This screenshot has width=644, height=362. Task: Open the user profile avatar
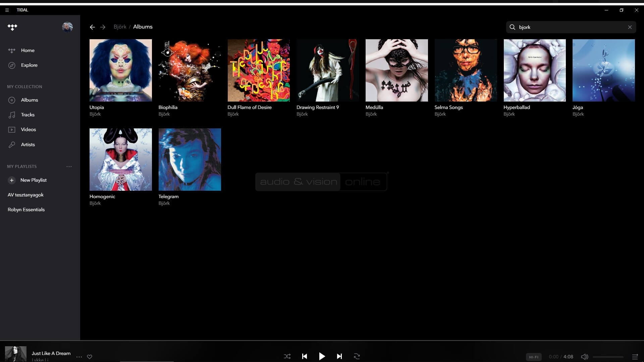coord(67,27)
